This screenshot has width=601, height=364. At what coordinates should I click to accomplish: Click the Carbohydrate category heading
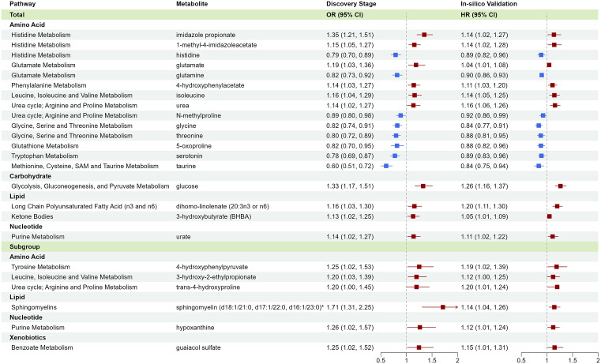pyautogui.click(x=30, y=176)
